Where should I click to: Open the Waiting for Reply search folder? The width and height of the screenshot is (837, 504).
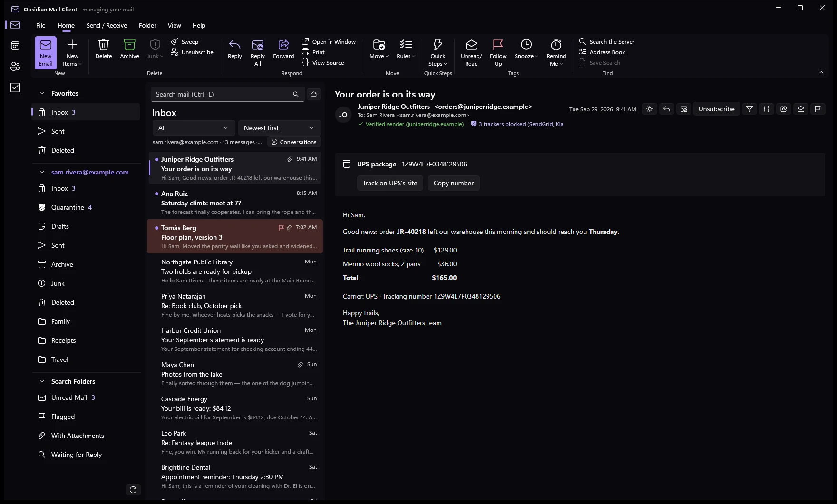click(86, 455)
